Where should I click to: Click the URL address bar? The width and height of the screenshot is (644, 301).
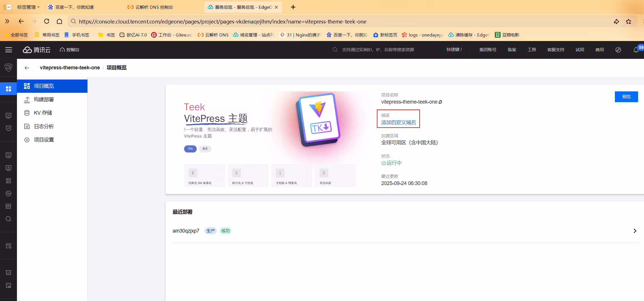pos(340,21)
